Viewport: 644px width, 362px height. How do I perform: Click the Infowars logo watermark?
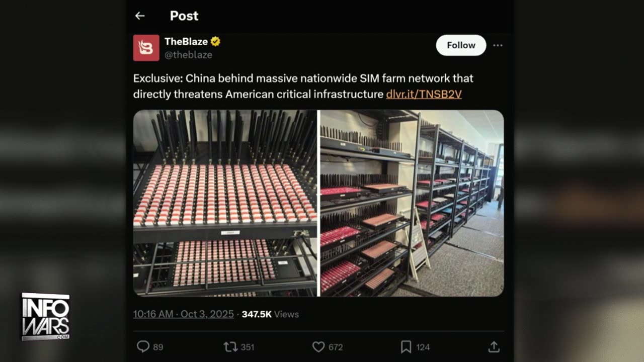45,316
